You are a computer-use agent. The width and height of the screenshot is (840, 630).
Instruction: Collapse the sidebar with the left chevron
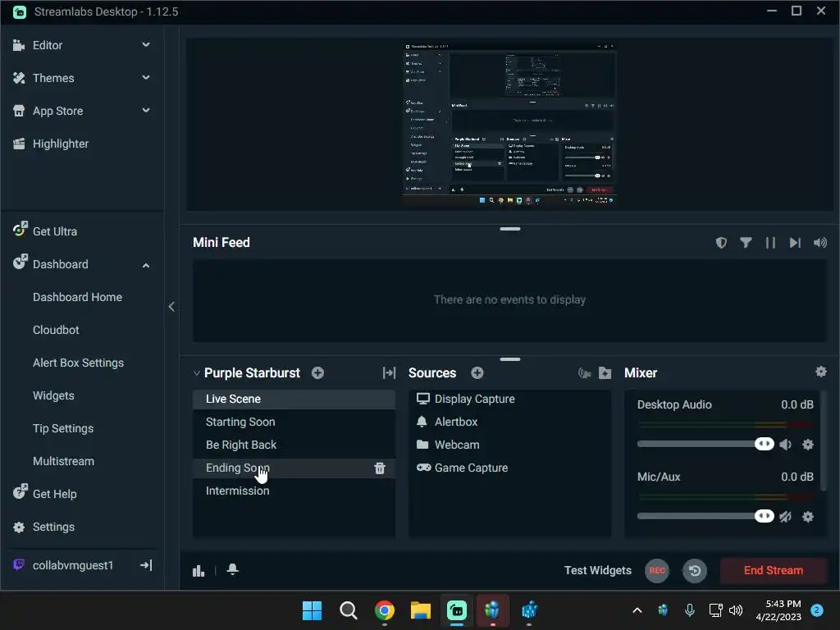coord(171,307)
